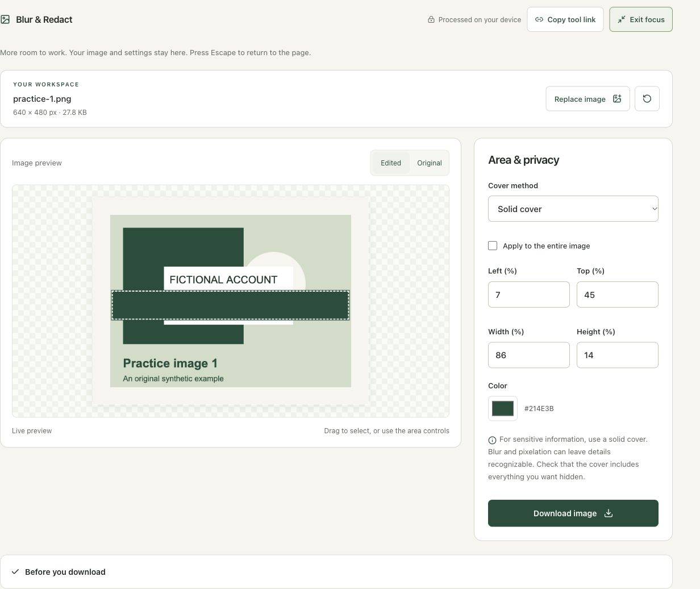Open the Cover method dropdown

coord(573,209)
